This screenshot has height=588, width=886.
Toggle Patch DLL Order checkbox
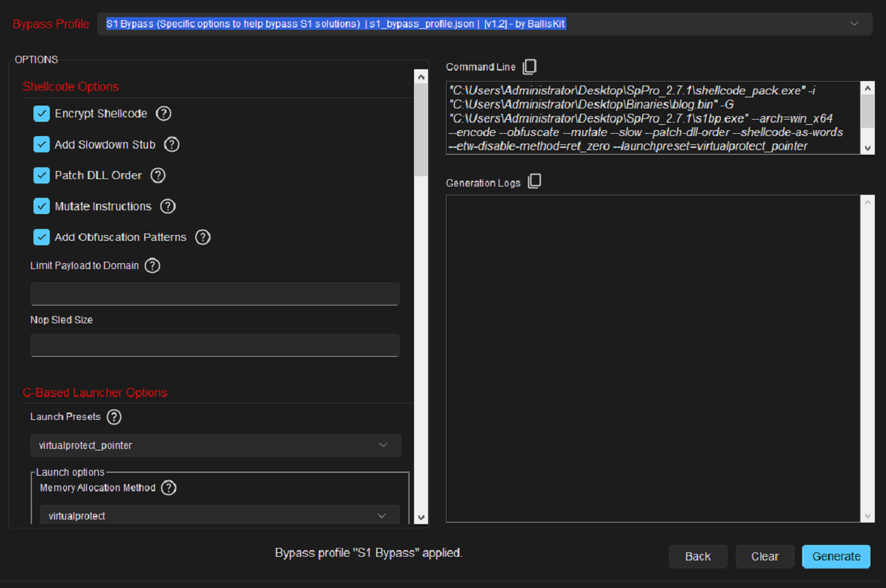pyautogui.click(x=41, y=175)
